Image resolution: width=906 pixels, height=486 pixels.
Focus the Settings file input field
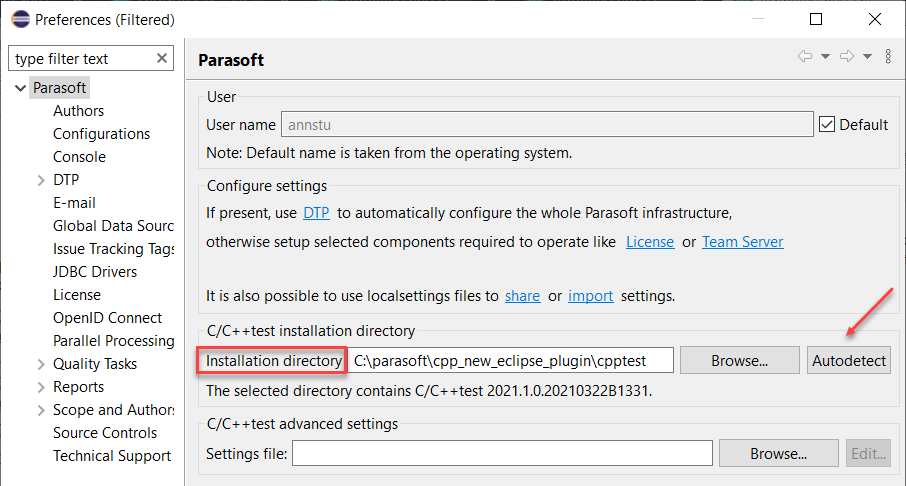502,453
